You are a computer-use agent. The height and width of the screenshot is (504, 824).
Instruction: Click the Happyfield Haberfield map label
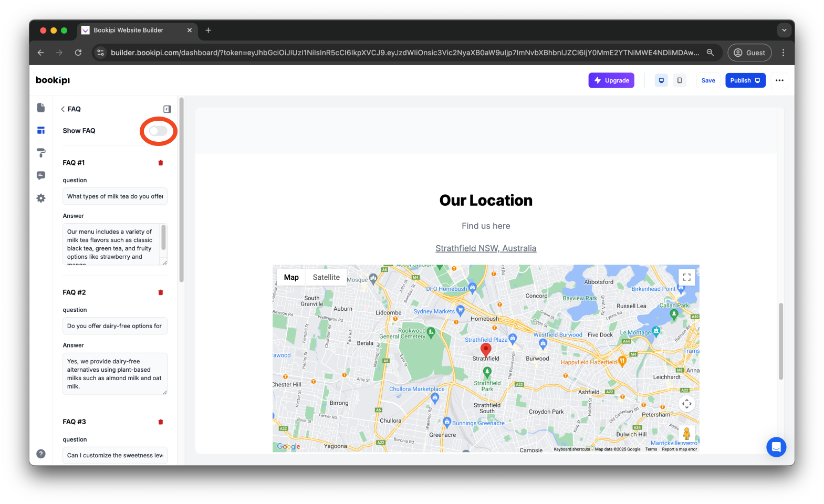[x=589, y=362]
